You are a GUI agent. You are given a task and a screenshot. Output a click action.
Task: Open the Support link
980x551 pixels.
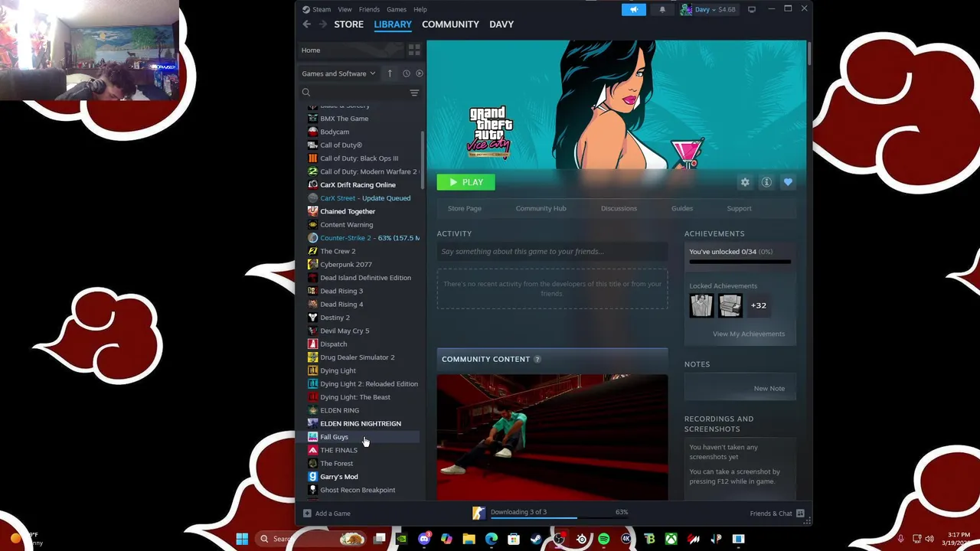tap(739, 208)
